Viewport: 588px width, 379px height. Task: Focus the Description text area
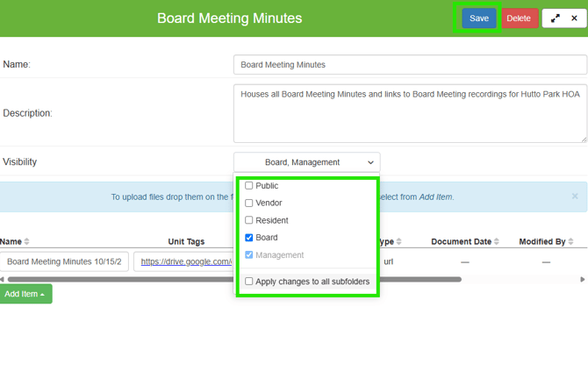(x=410, y=112)
